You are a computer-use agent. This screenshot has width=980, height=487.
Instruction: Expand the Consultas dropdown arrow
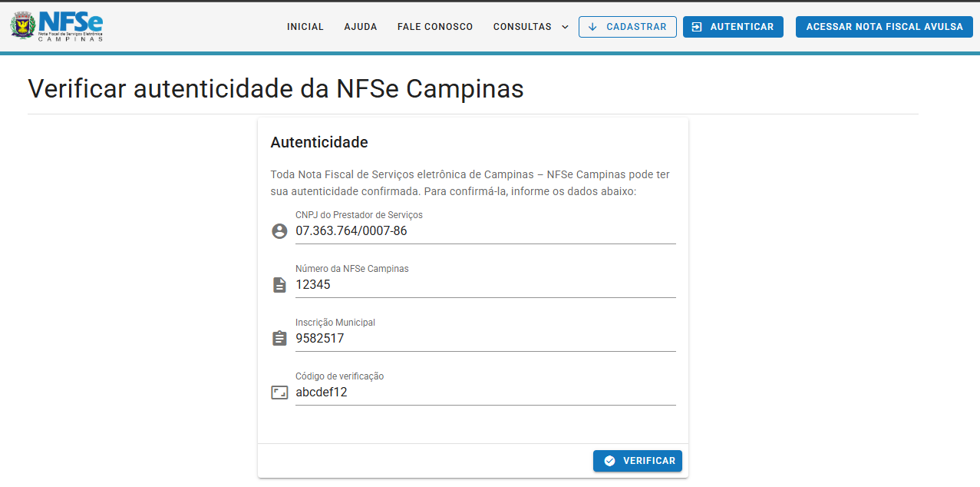(x=566, y=27)
